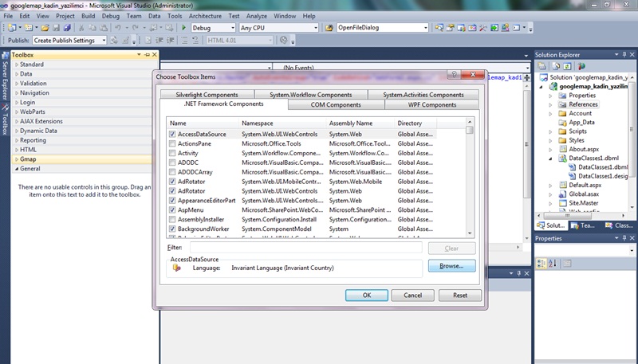Click the Reset button in dialog
The width and height of the screenshot is (638, 364).
(460, 296)
